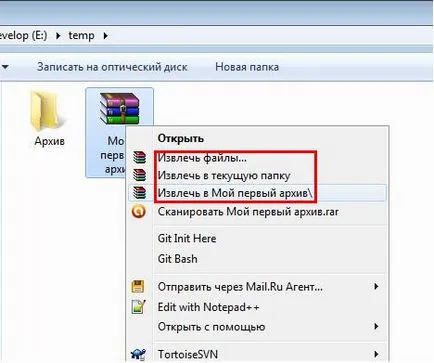Click the TortoiseSVN turtle icon
The height and width of the screenshot is (363, 434).
(x=138, y=354)
